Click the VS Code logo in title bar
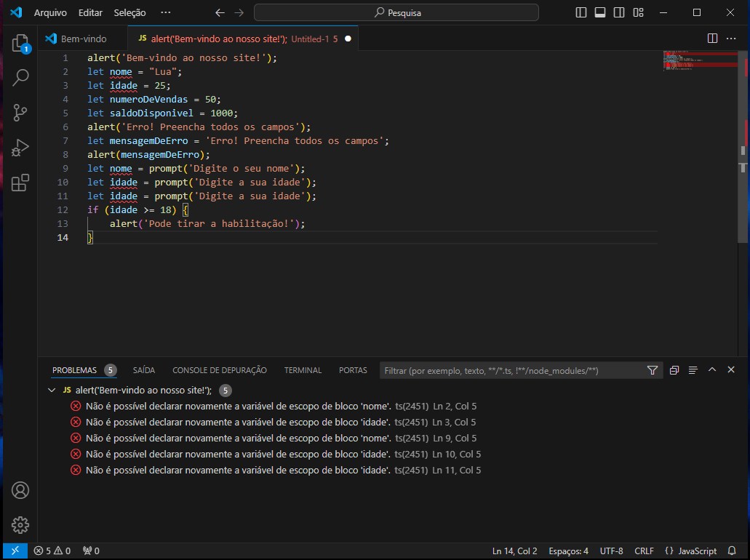Viewport: 750px width, 560px height. pyautogui.click(x=16, y=12)
